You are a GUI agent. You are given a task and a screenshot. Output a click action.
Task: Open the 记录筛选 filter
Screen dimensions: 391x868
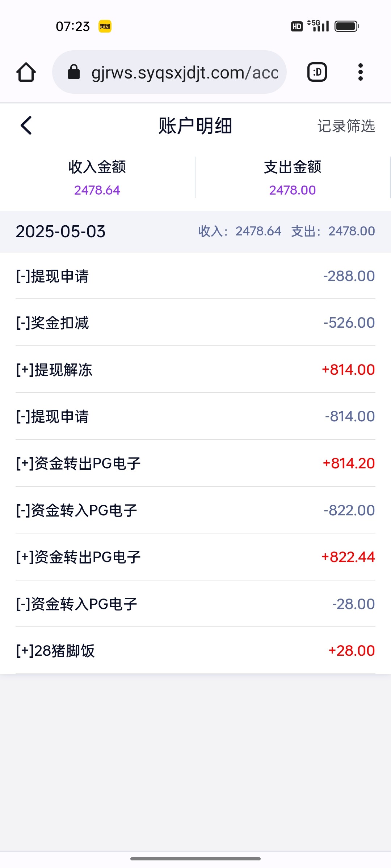(346, 126)
